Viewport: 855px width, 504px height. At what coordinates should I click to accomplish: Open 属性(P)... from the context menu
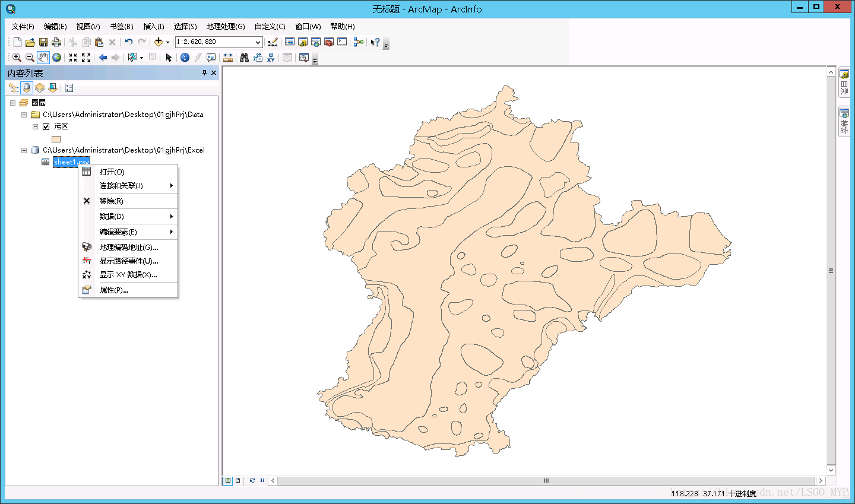point(128,290)
